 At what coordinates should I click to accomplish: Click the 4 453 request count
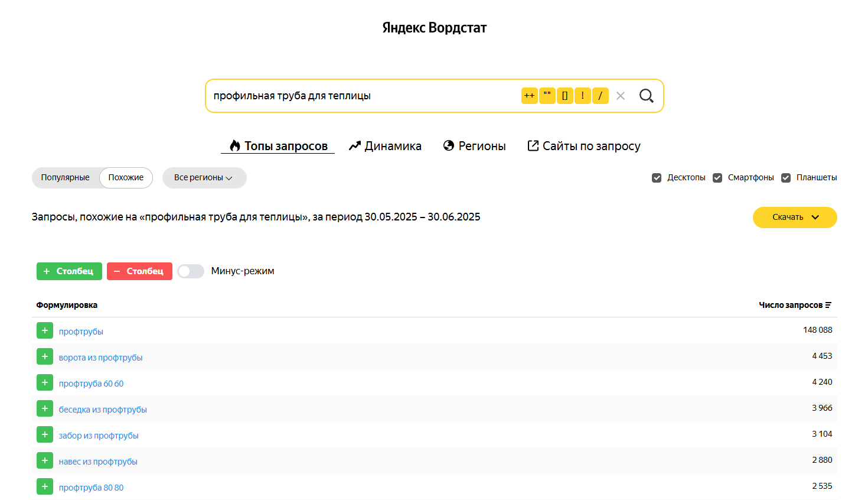[x=822, y=356]
